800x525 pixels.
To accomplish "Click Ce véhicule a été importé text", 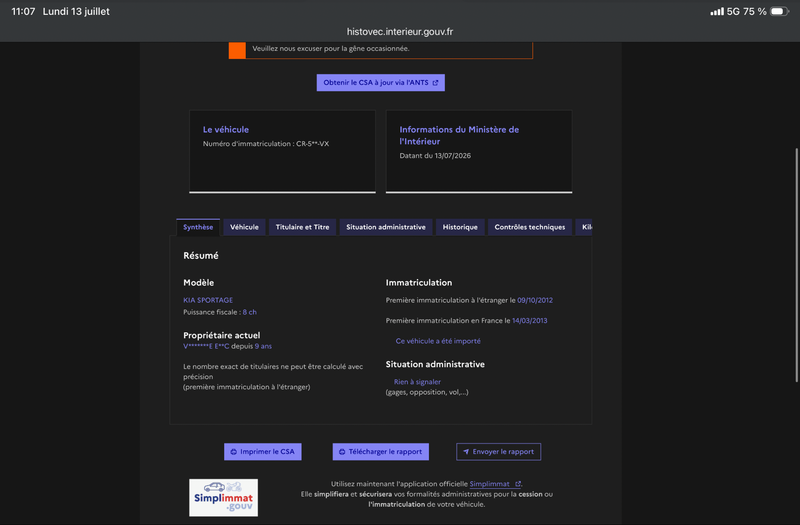I will tap(438, 341).
